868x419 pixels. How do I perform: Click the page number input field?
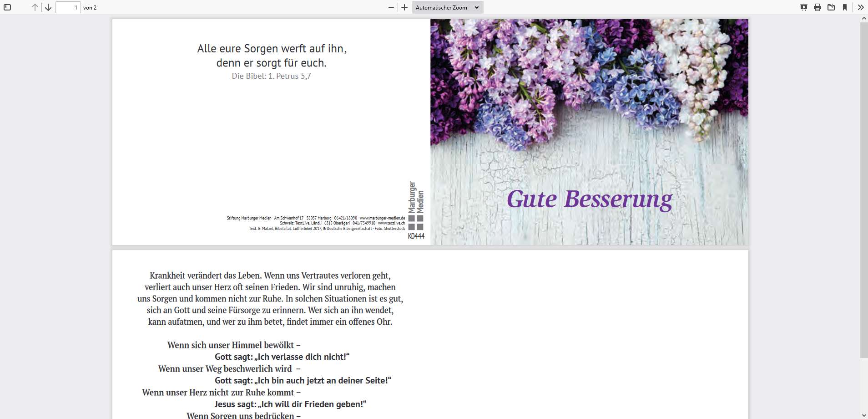[68, 7]
